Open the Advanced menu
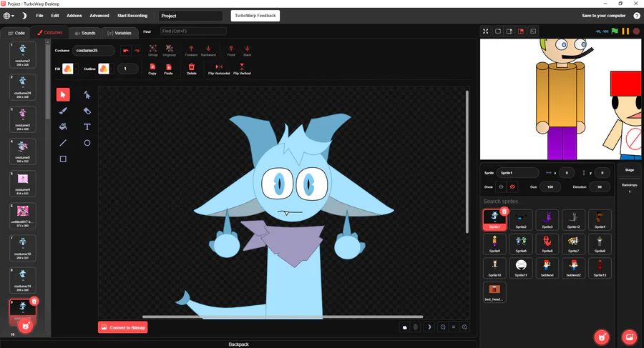Image resolution: width=644 pixels, height=348 pixels. pos(99,16)
